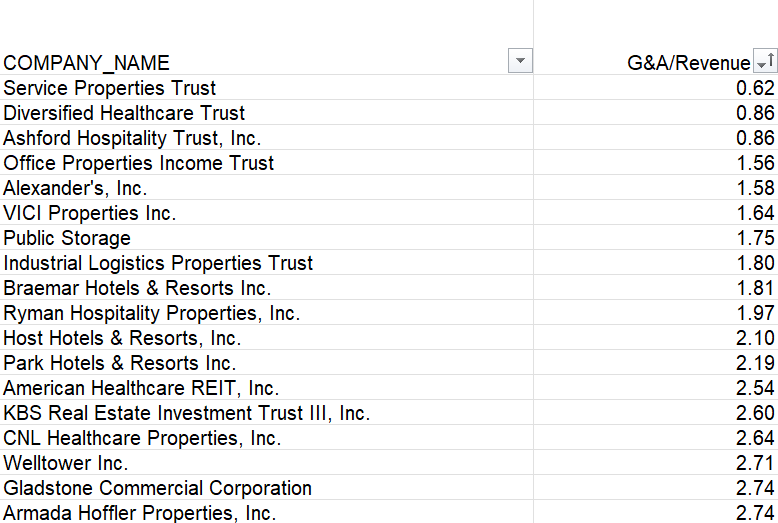
Task: Click the 2.60 value for KBS Real Estate
Action: [x=755, y=413]
